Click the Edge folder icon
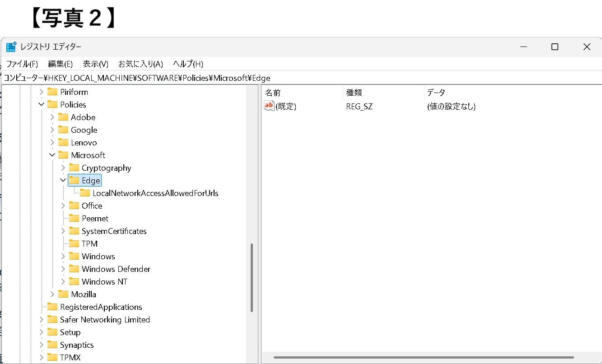The image size is (602, 364). (74, 181)
